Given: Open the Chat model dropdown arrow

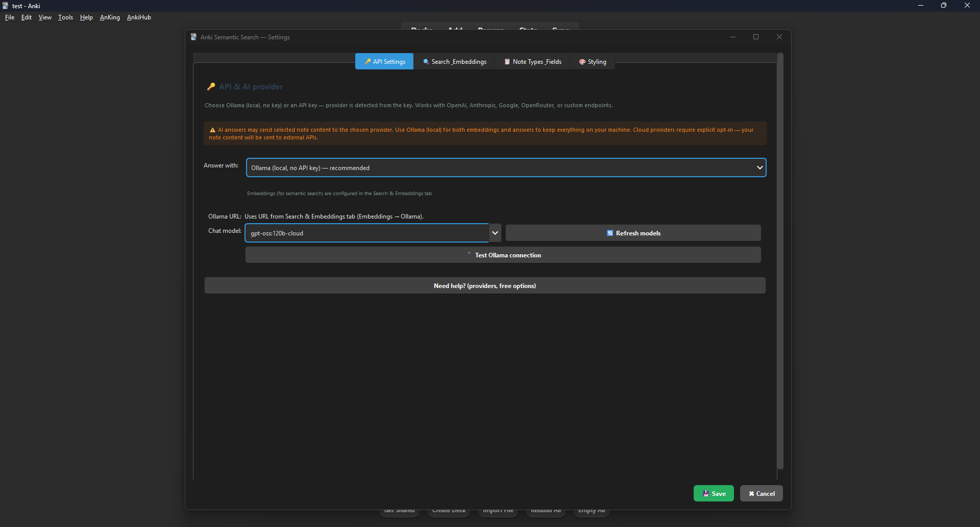Looking at the screenshot, I should point(495,233).
